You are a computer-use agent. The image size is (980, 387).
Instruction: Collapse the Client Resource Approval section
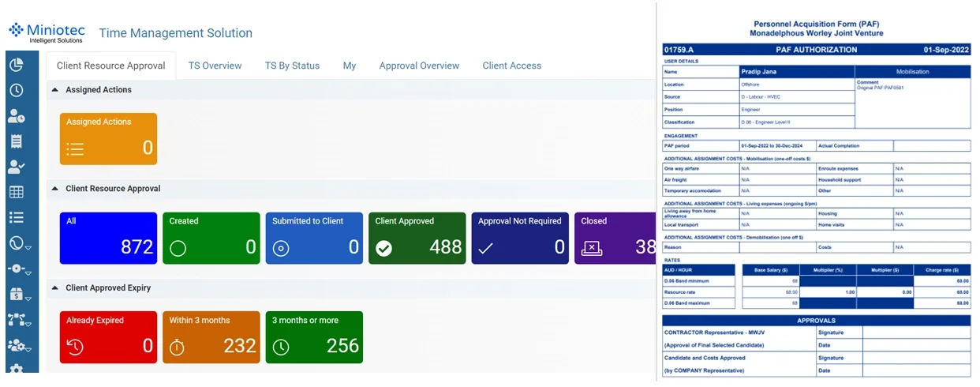coord(55,189)
